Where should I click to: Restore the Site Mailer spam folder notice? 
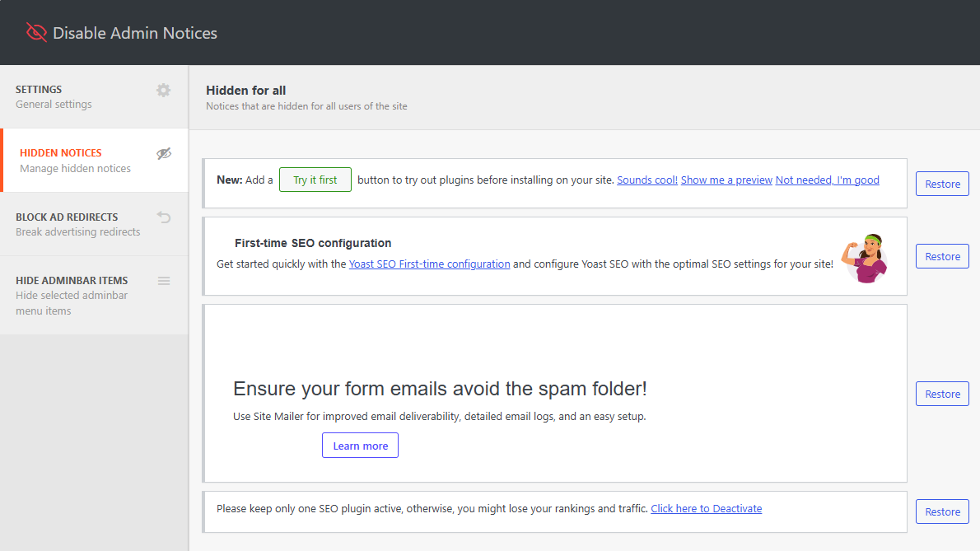coord(942,394)
